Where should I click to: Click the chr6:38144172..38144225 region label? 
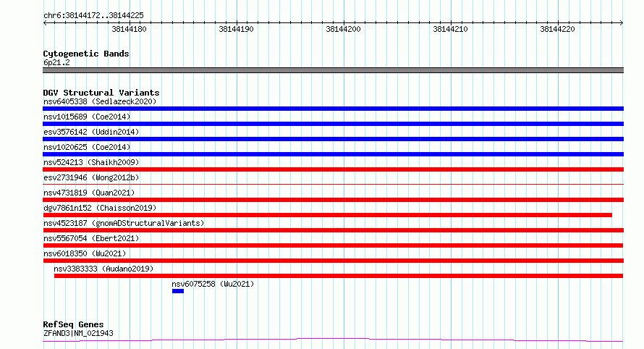click(93, 15)
